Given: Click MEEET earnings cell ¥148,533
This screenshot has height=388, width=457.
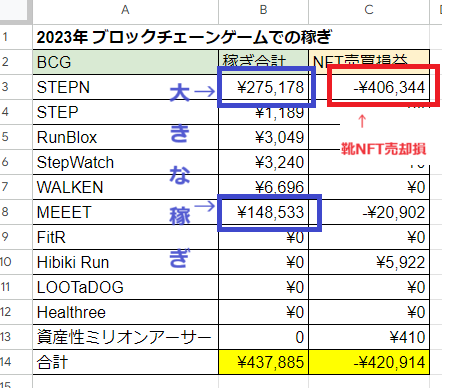Looking at the screenshot, I should coord(263,212).
